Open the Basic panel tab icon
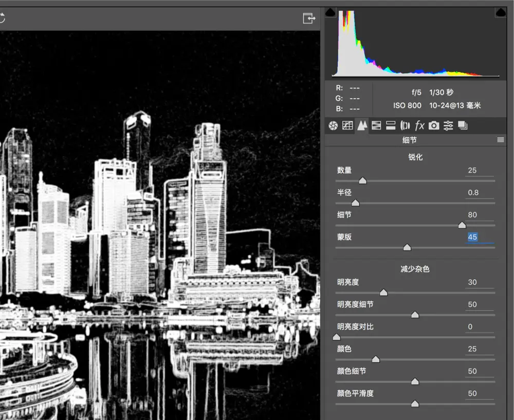Image resolution: width=514 pixels, height=420 pixels. (x=333, y=125)
